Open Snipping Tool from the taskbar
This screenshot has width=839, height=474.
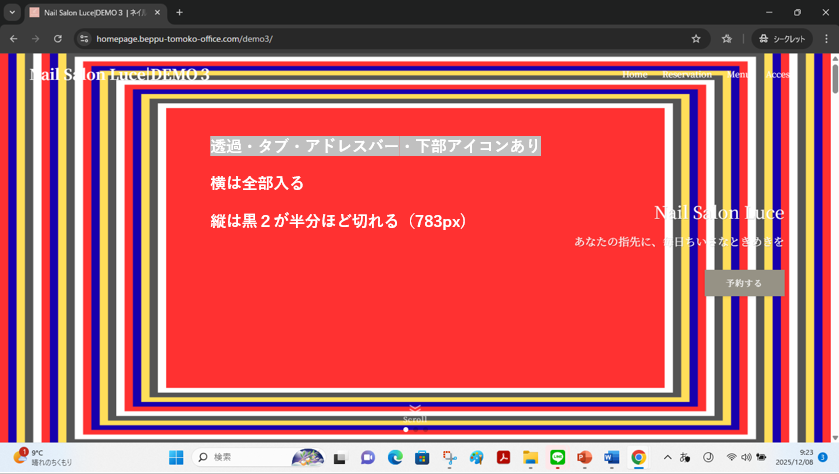(449, 457)
